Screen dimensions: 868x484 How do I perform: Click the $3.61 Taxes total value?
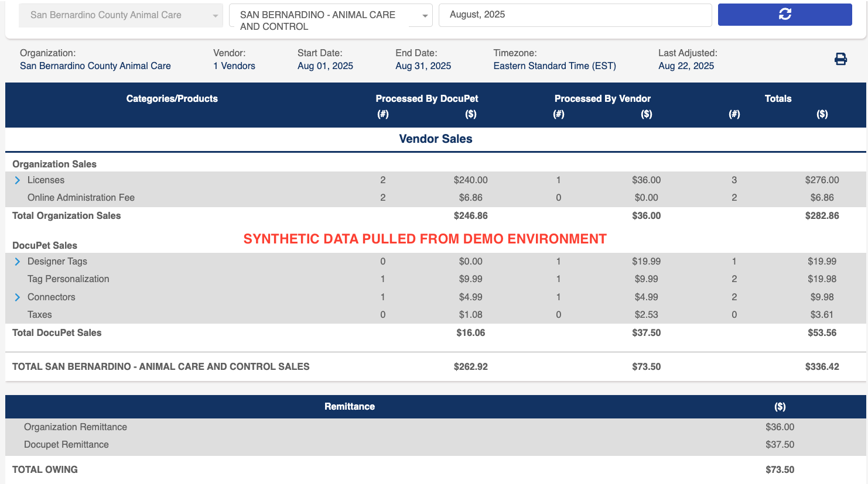[x=822, y=315]
